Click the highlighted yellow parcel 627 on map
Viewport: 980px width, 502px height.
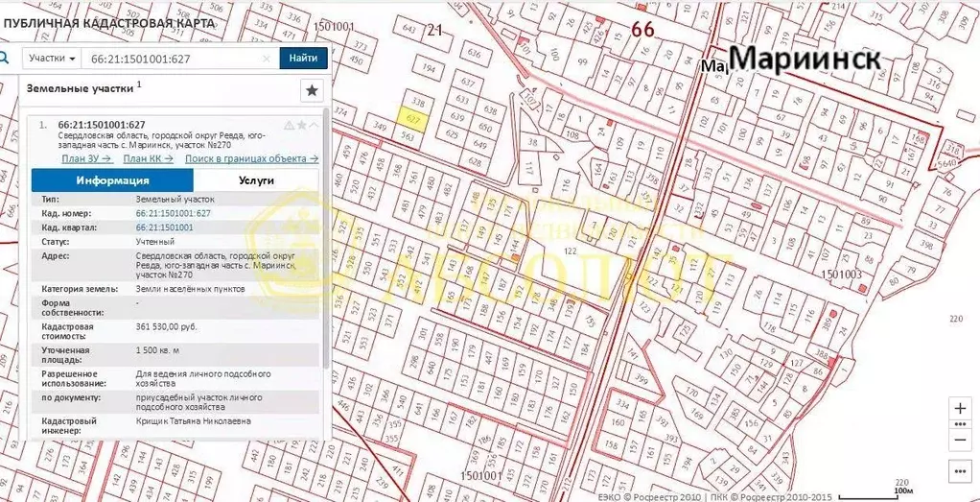pos(413,119)
